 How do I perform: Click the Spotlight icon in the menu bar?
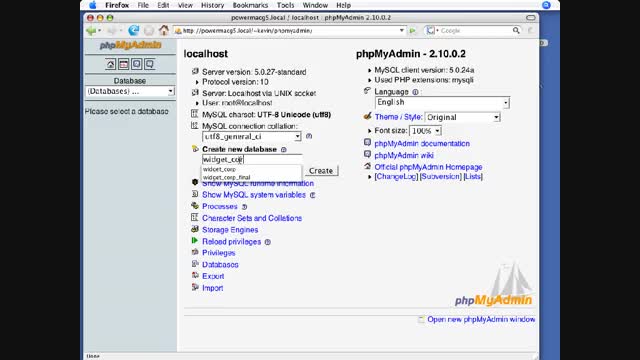[546, 5]
